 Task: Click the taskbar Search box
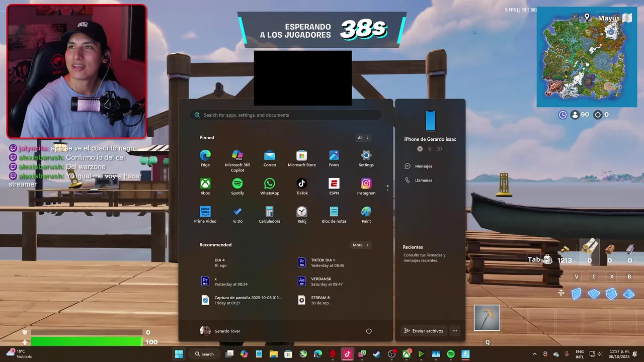(205, 354)
